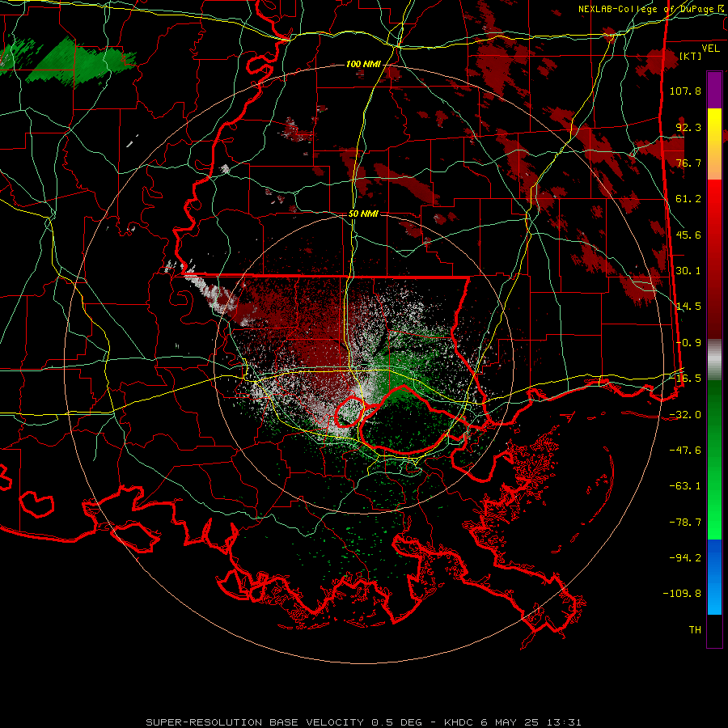
Task: Click the 61.2 velocity scale value
Action: click(688, 199)
